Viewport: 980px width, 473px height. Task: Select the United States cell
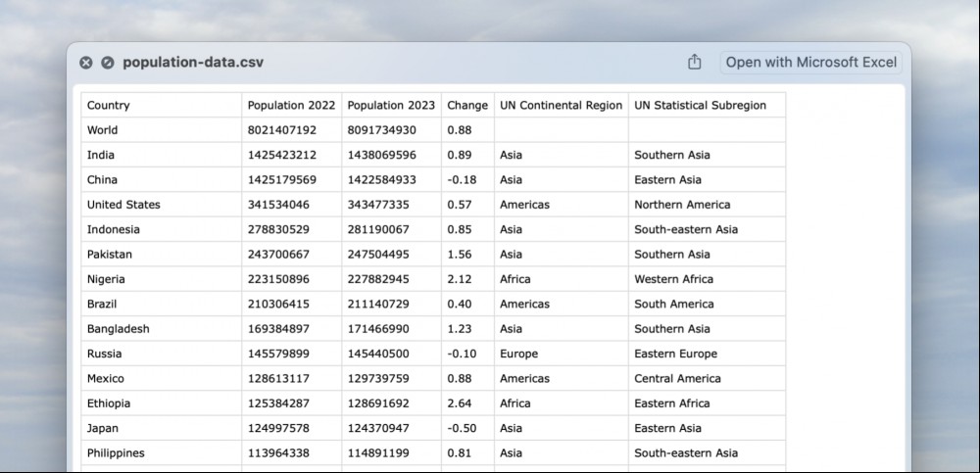pyautogui.click(x=162, y=205)
